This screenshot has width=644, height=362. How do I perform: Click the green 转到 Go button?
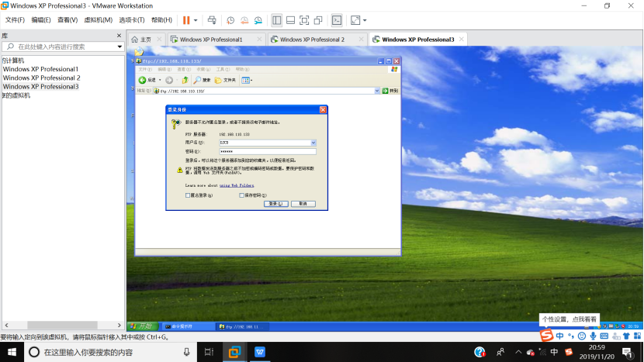click(390, 91)
